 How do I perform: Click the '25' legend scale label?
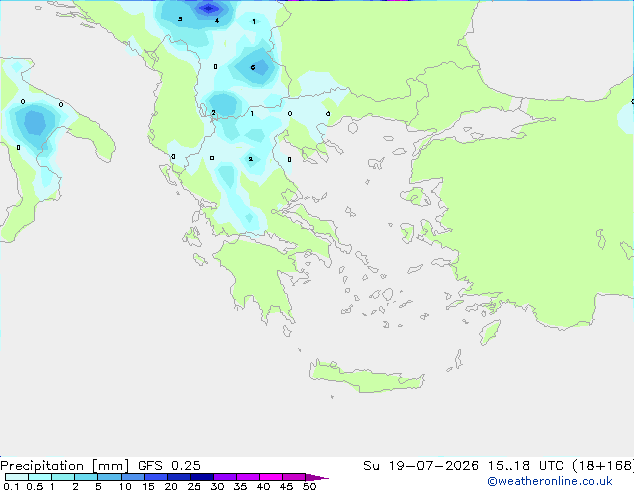tap(194, 486)
